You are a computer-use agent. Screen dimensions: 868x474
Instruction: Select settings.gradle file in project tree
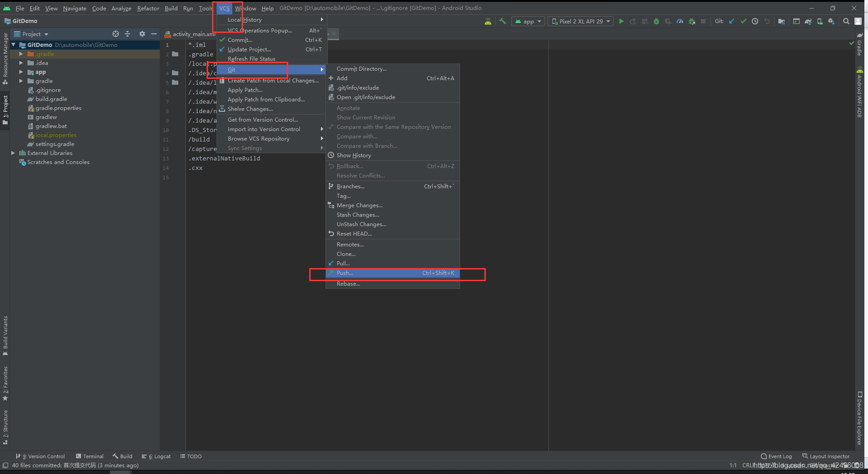pyautogui.click(x=51, y=144)
